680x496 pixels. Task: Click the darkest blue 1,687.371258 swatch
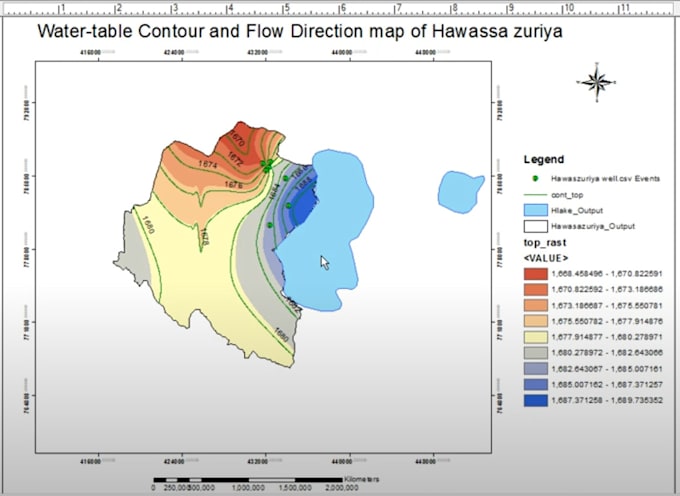[x=535, y=400]
